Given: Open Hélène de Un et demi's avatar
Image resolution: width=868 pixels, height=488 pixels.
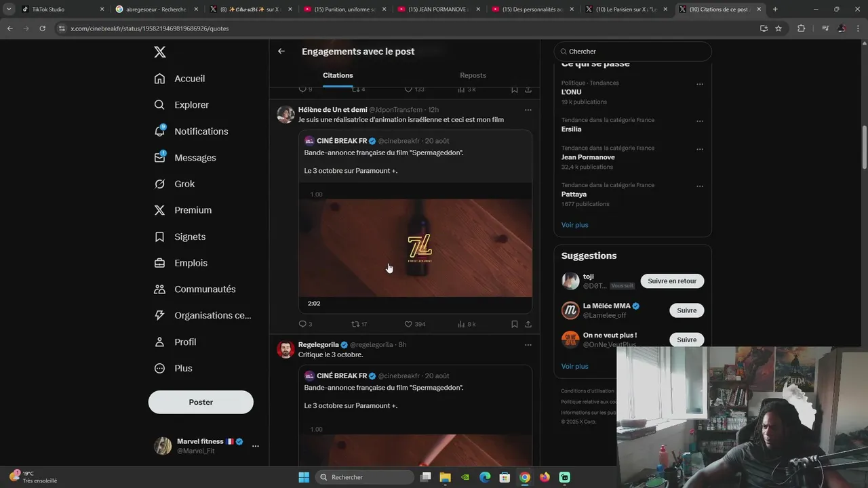Looking at the screenshot, I should coord(285,114).
